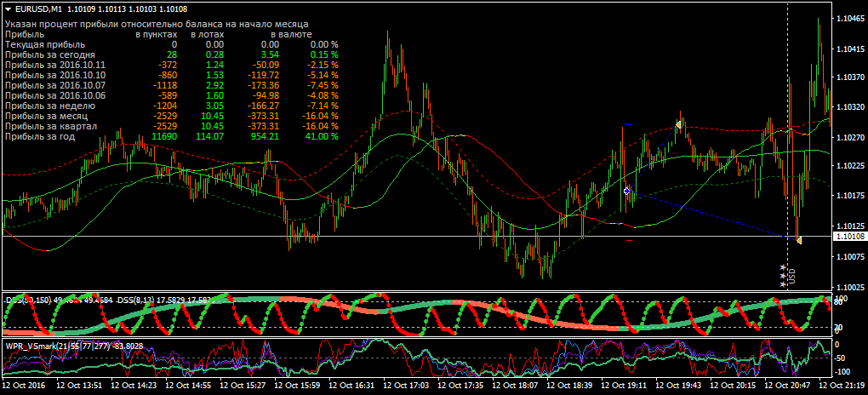Click the 1.10320 price scale label
The height and width of the screenshot is (395, 868).
[x=851, y=106]
